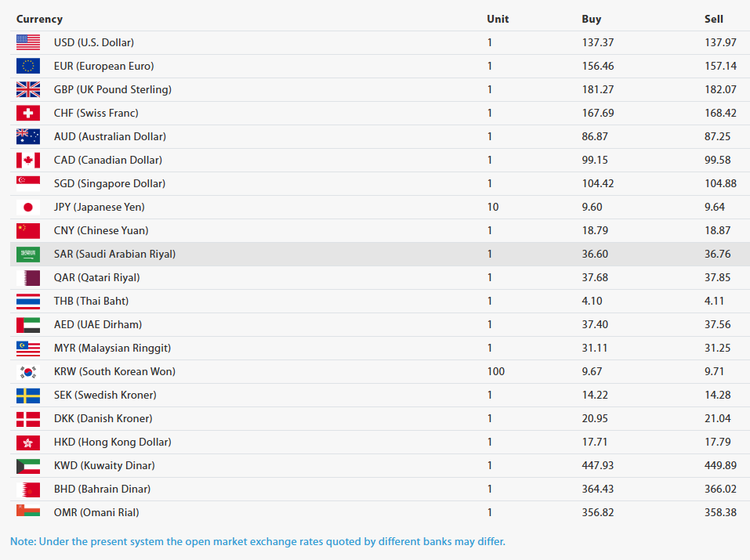Click the KWD buy rate 447.93
The height and width of the screenshot is (560, 750).
(597, 465)
